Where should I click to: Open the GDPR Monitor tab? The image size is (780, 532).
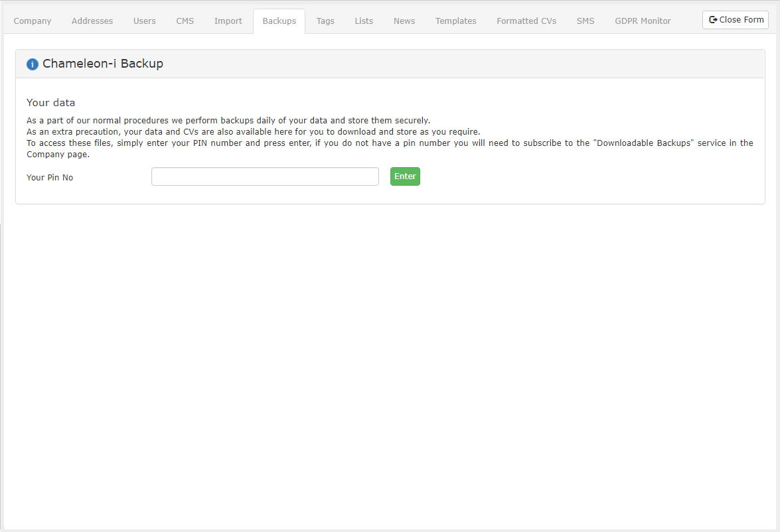click(x=643, y=21)
